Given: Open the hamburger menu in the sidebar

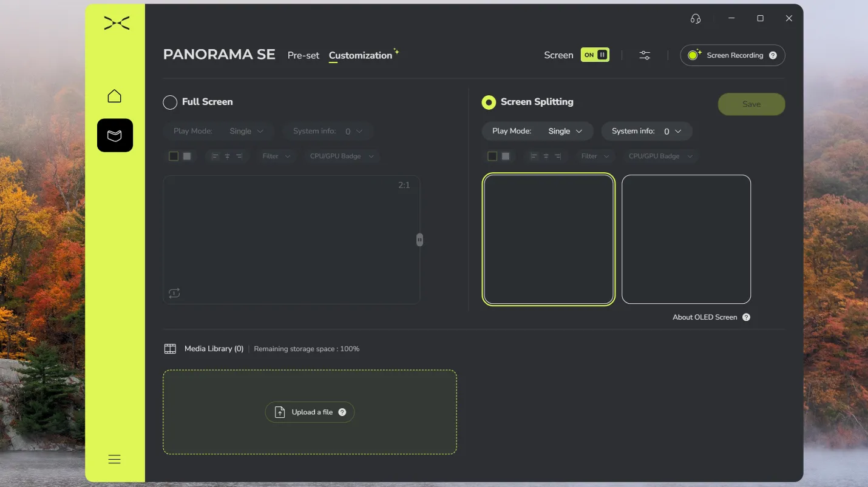Looking at the screenshot, I should tap(114, 459).
